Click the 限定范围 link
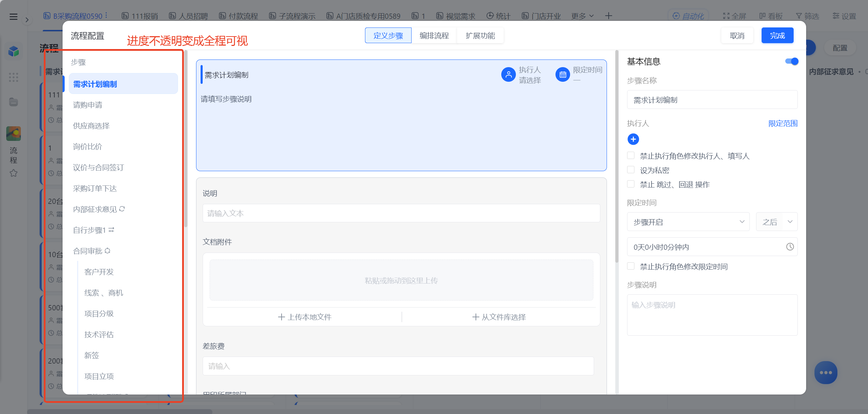The height and width of the screenshot is (414, 868). pyautogui.click(x=783, y=123)
